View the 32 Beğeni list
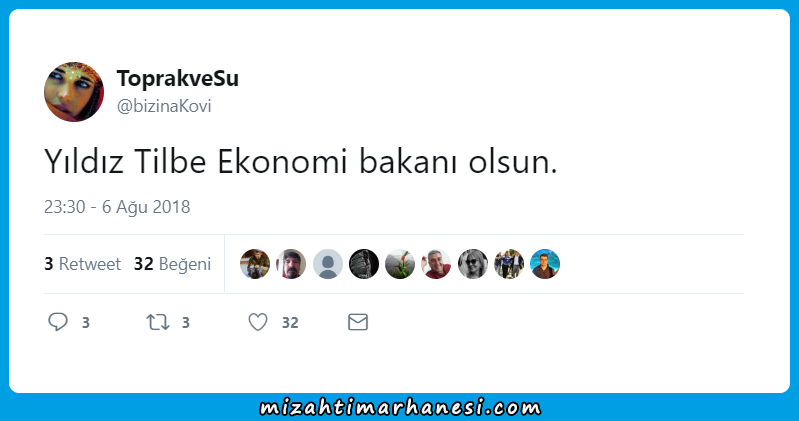This screenshot has width=799, height=421. tap(172, 264)
